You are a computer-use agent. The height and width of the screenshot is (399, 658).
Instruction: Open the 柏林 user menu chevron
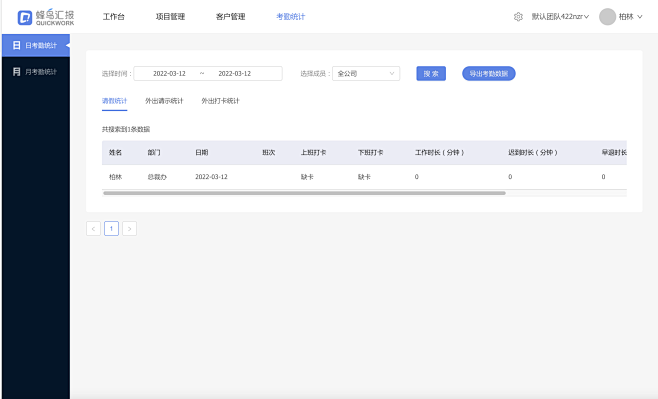[640, 17]
